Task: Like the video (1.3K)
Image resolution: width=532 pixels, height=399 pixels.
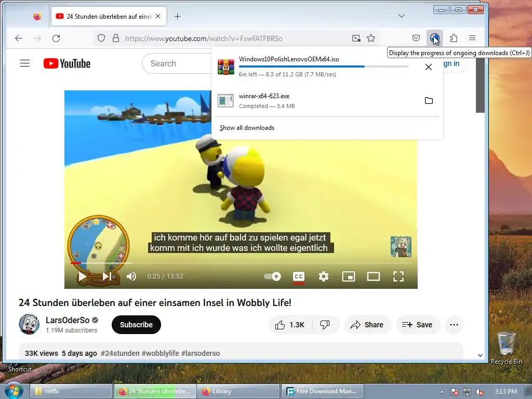Action: 290,325
